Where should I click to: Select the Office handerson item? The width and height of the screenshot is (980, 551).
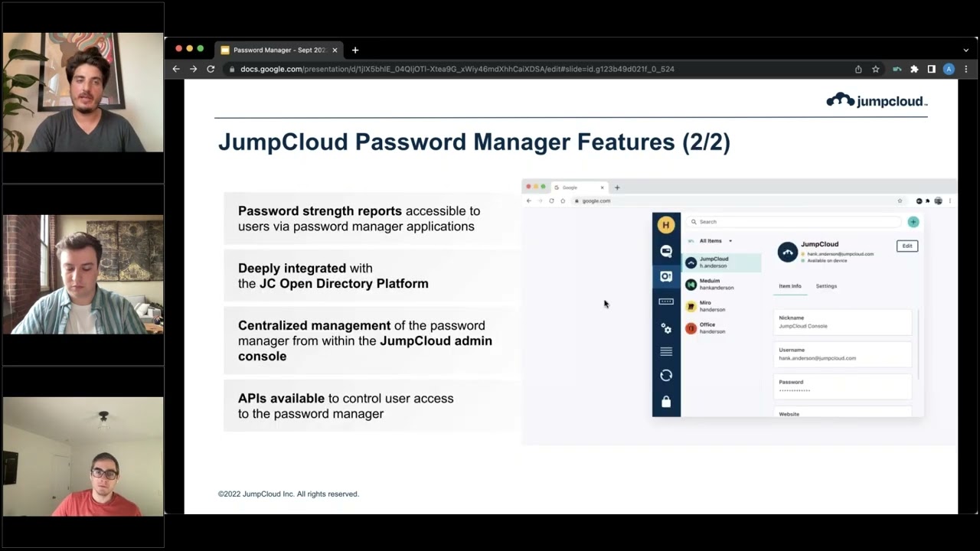tap(722, 328)
